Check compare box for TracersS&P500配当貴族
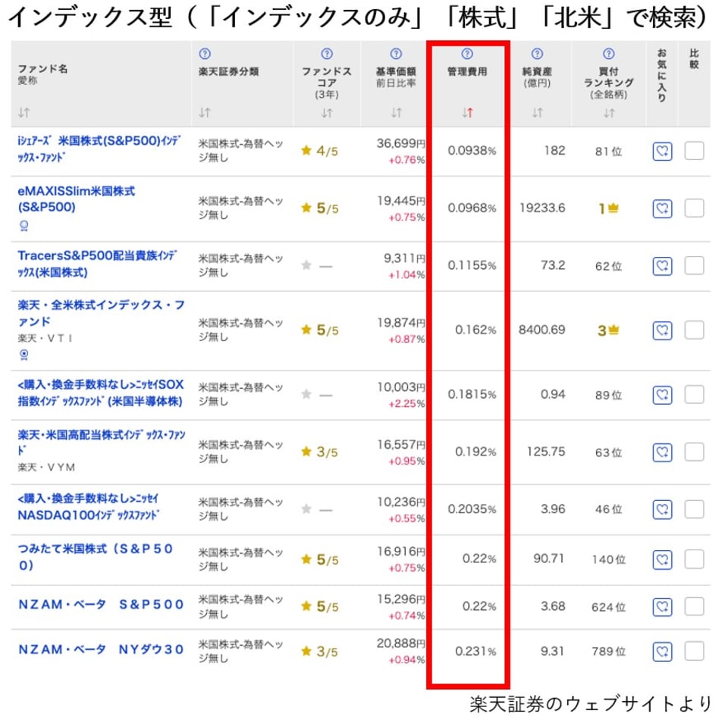Viewport: 728px width, 720px height. (x=694, y=265)
